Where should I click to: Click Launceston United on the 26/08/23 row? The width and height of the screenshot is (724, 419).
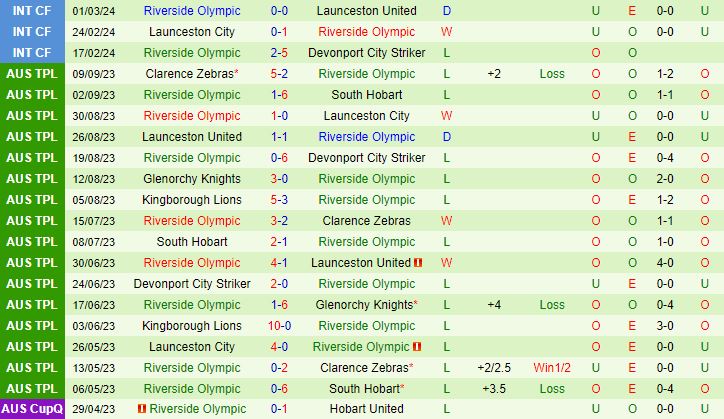pyautogui.click(x=192, y=137)
